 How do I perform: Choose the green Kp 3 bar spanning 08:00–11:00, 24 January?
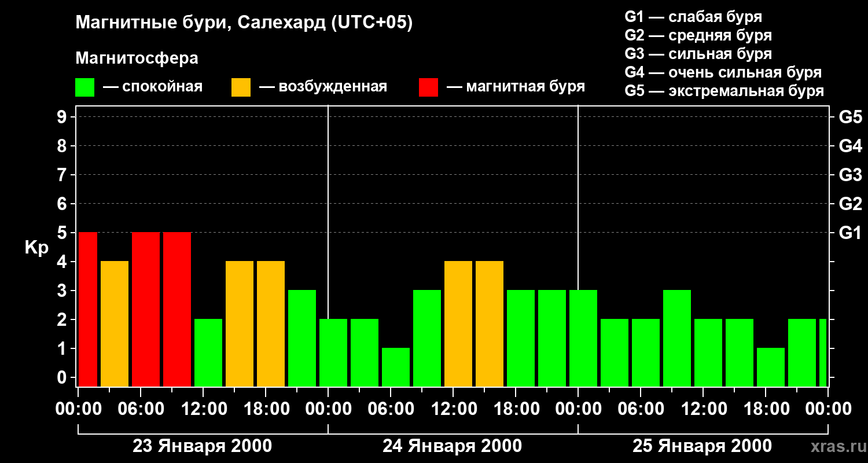[x=427, y=339]
